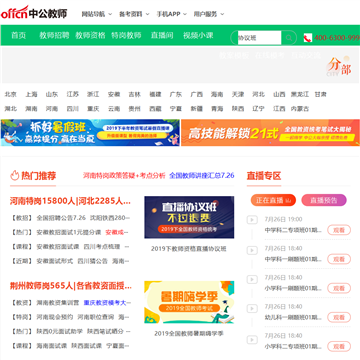Expand the 备考资料 dropdown
Screen dimensions: 360x360
[x=134, y=14]
